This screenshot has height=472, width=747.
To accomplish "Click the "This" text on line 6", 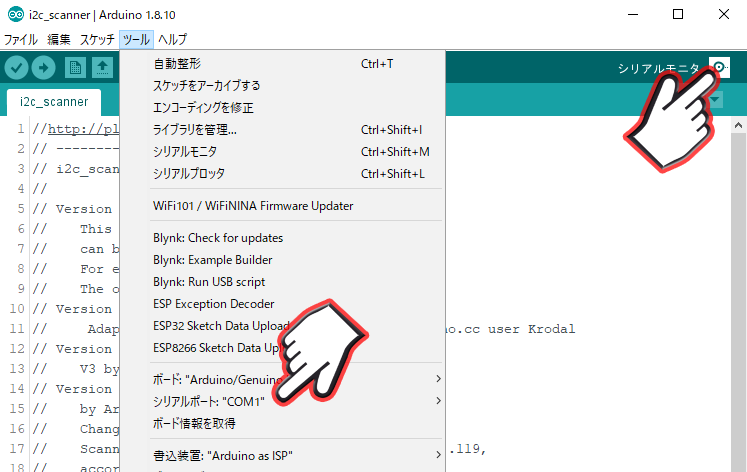I will click(x=96, y=229).
